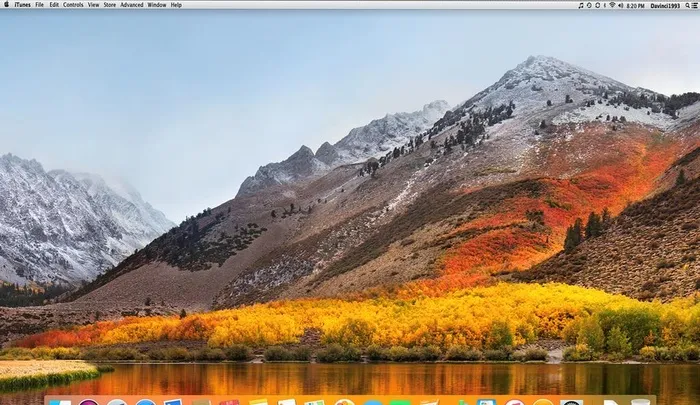The image size is (700, 405).
Task: Open the Help menu
Action: click(176, 5)
